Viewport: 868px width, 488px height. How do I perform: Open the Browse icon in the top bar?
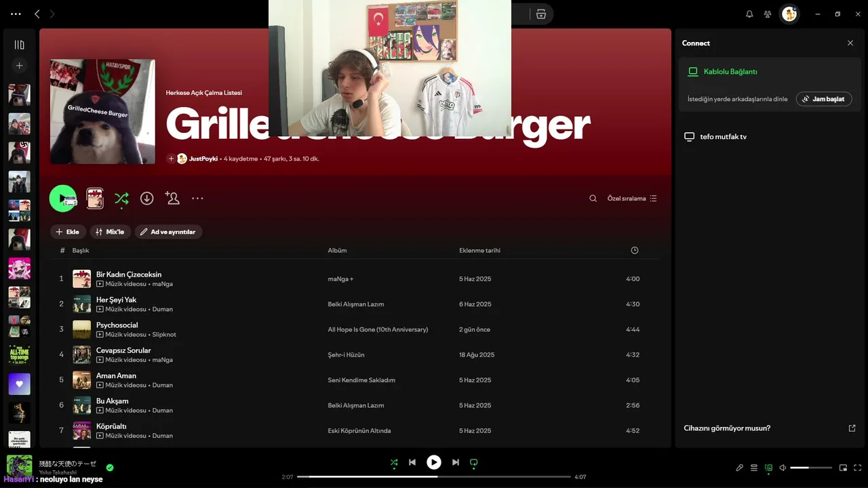[540, 14]
